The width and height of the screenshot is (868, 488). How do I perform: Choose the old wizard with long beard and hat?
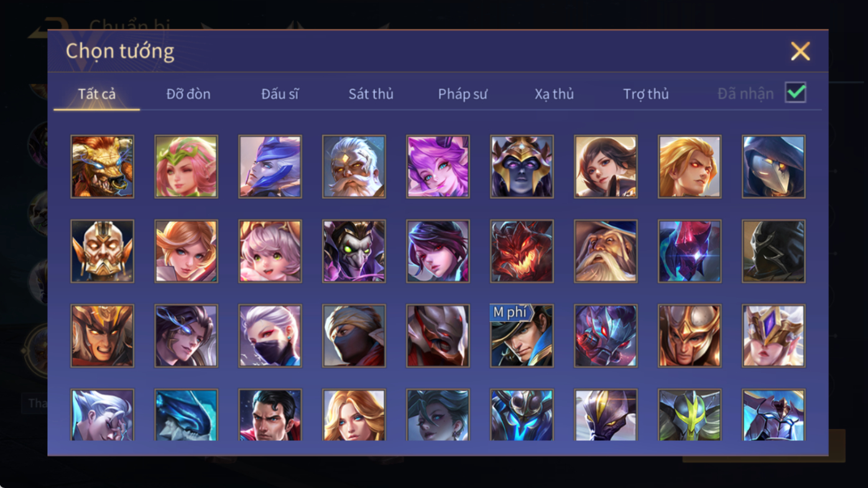tap(606, 251)
